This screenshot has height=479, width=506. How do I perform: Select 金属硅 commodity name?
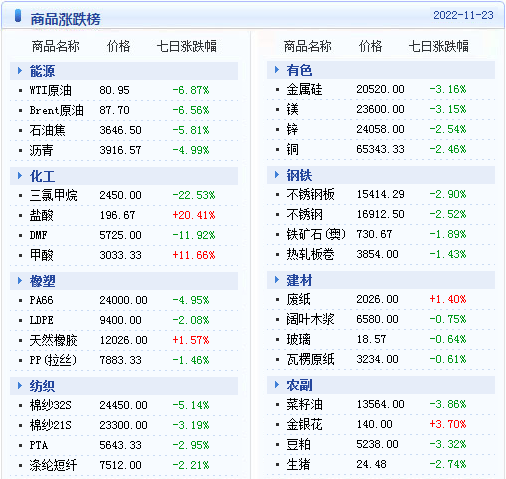click(304, 89)
